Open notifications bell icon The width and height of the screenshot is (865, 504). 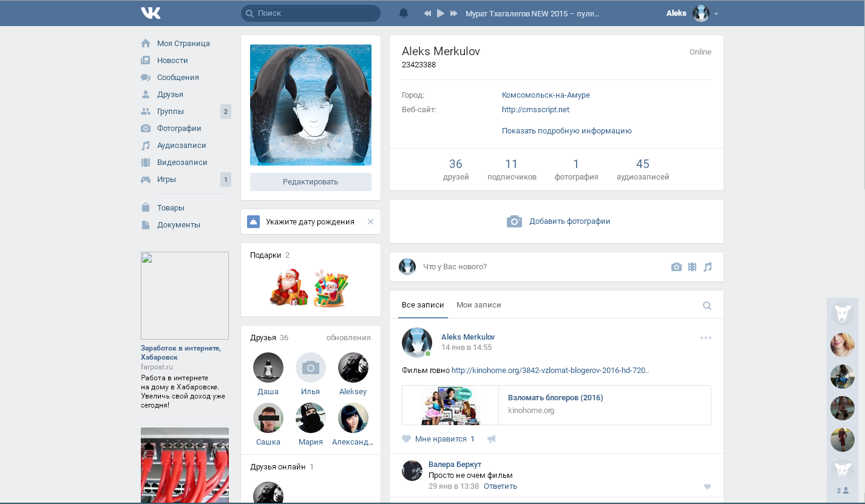pos(404,13)
